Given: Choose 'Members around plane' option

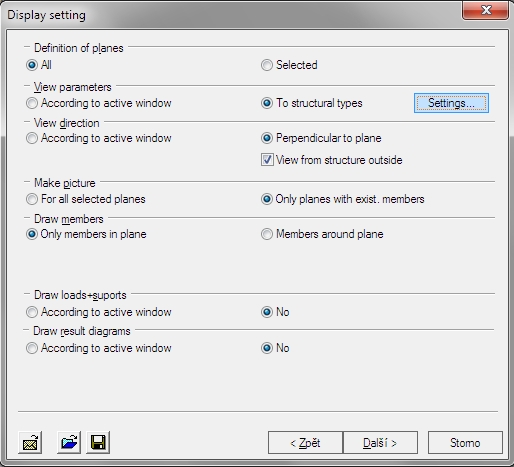Looking at the screenshot, I should [x=322, y=234].
